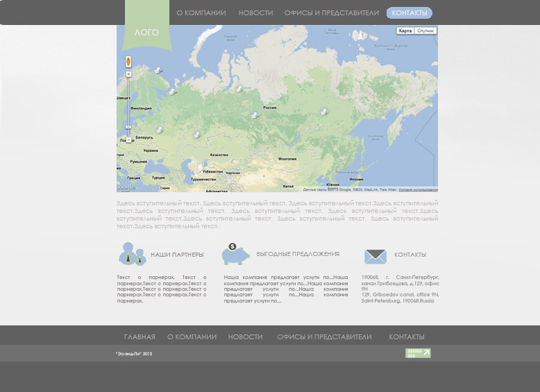Click the Россия label on the map
The width and height of the screenshot is (540, 392).
[270, 108]
